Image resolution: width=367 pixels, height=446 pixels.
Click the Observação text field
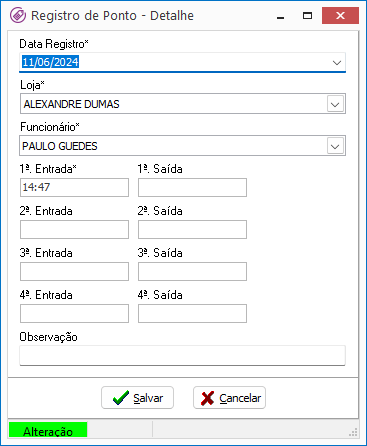(182, 355)
